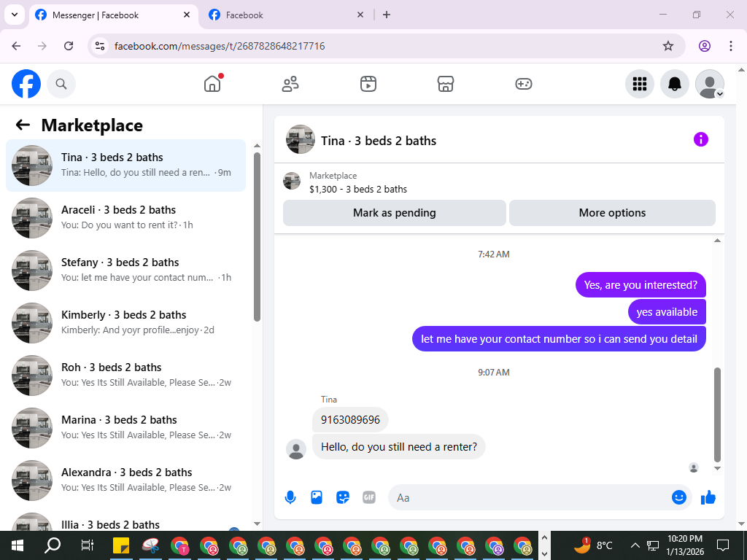
Task: Open Windows taskbar search
Action: 53,545
